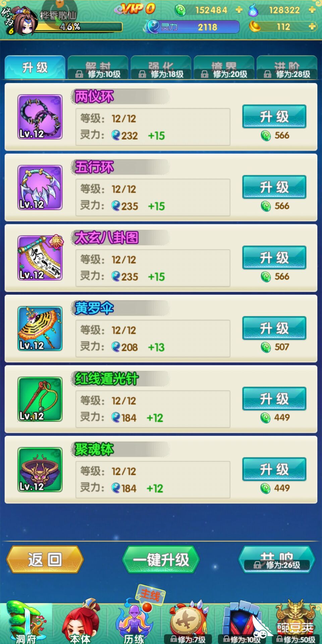Open the 洞府 icon in bottom bar
The width and height of the screenshot is (322, 644).
point(26,623)
